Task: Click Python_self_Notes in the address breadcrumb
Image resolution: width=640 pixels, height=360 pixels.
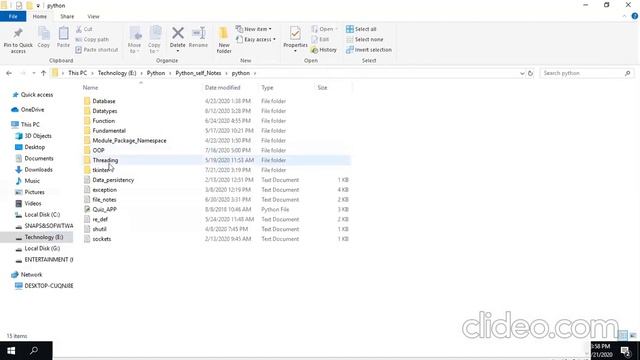Action: pyautogui.click(x=198, y=73)
